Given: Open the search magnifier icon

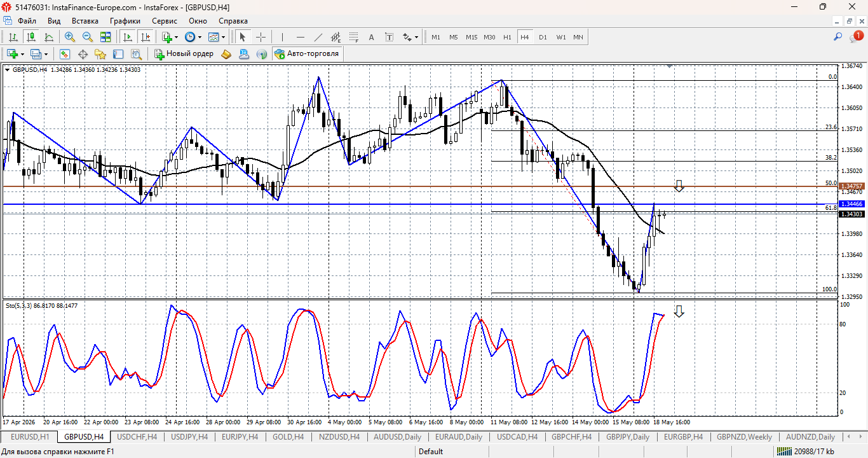Looking at the screenshot, I should 838,37.
